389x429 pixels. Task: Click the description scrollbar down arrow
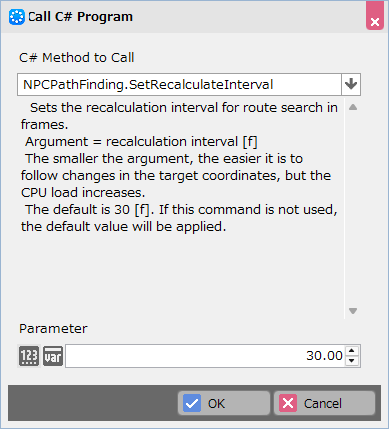(353, 311)
